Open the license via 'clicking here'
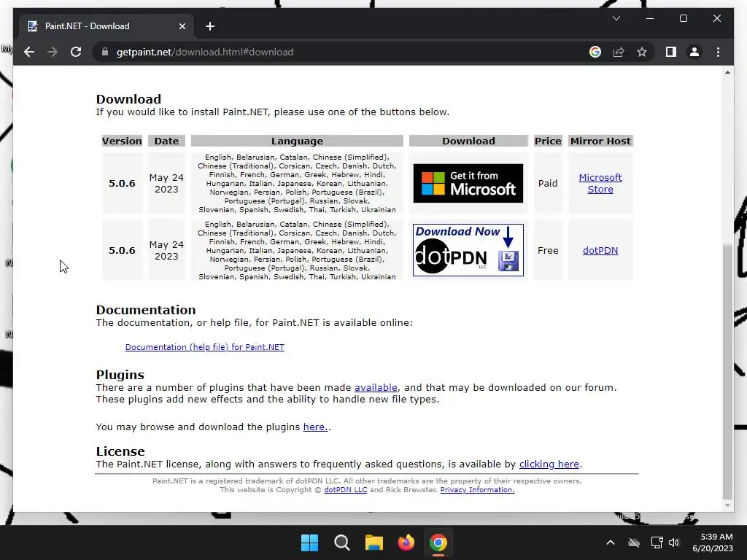 click(x=549, y=464)
